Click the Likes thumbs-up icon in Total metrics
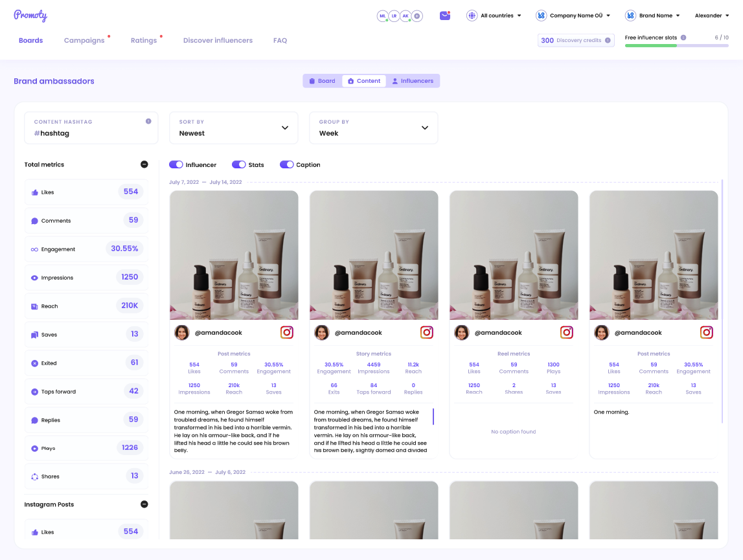Viewport: 743px width, 560px height. (34, 192)
